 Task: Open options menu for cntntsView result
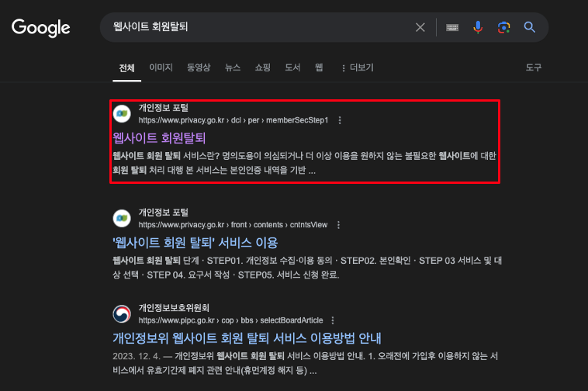[x=339, y=225]
